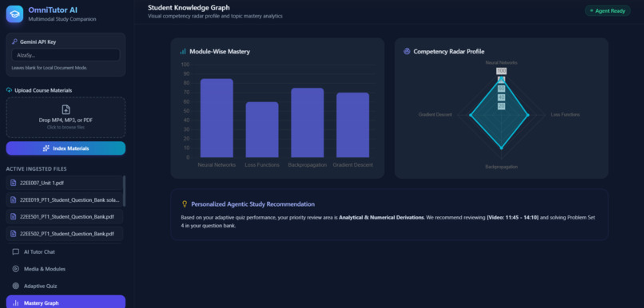Viewport: 644px width, 308px height.
Task: Click the Drop MP4, MP3, or PDF upload area
Action: [x=66, y=116]
